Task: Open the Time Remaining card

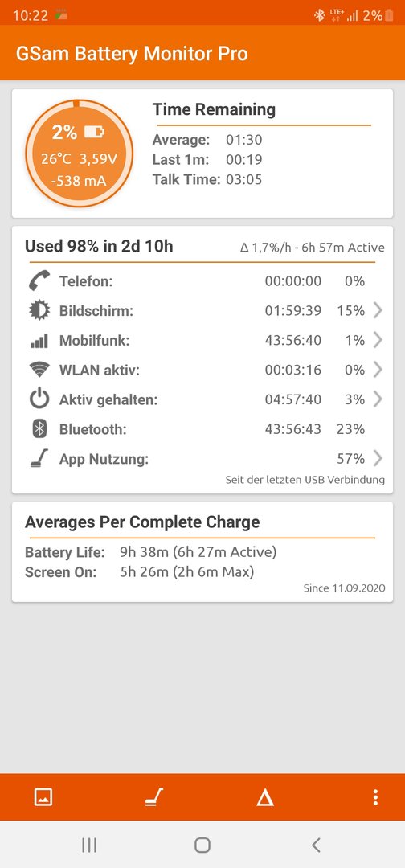Action: (x=202, y=154)
